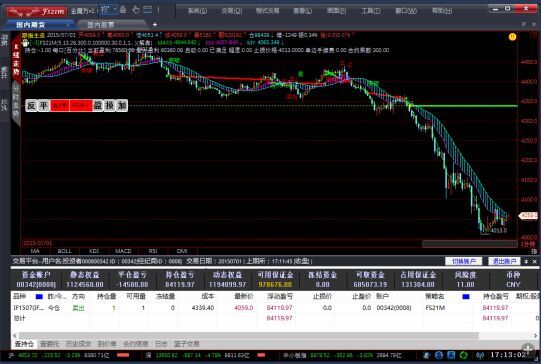Click the yellow smiley face icon
Image resolution: width=541 pixels, height=364 pixels.
coord(513,37)
